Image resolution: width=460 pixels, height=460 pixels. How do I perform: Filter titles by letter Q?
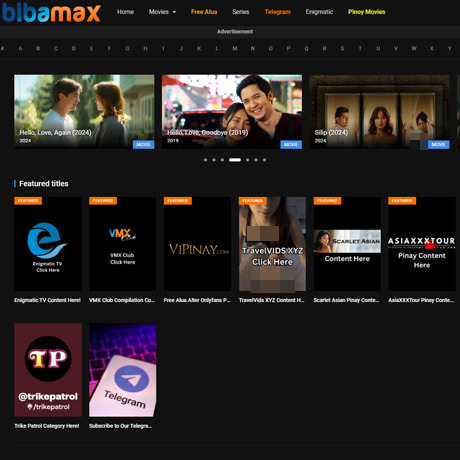(306, 49)
